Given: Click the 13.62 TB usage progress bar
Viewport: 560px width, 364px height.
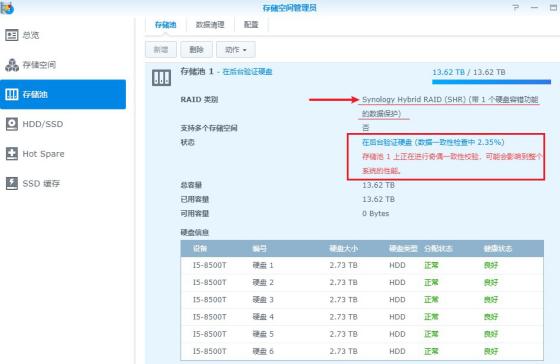Looking at the screenshot, I should pos(491,82).
